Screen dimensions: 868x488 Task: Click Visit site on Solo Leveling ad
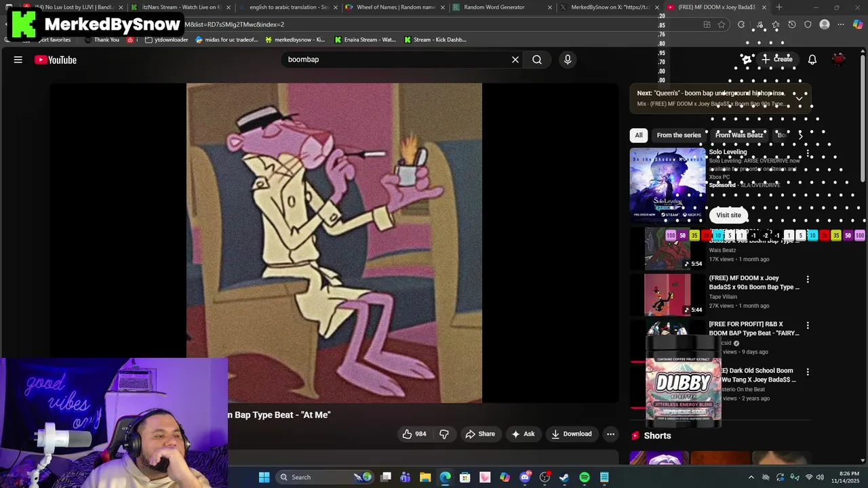point(728,215)
